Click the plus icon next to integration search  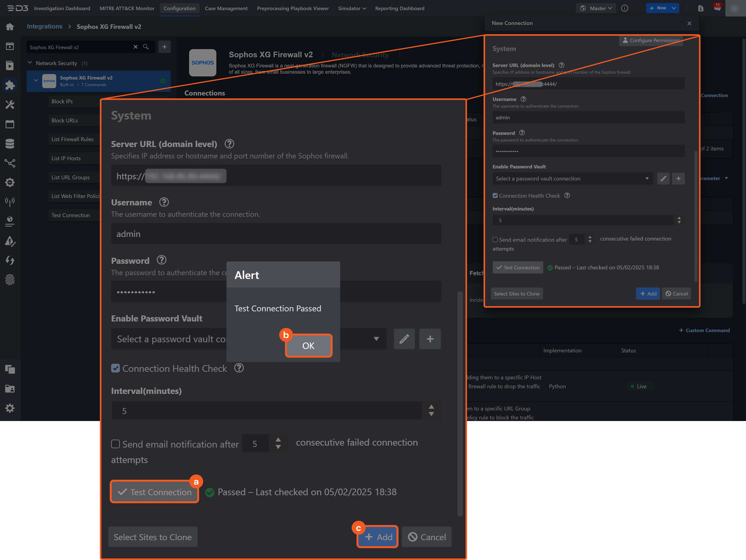[x=165, y=47]
